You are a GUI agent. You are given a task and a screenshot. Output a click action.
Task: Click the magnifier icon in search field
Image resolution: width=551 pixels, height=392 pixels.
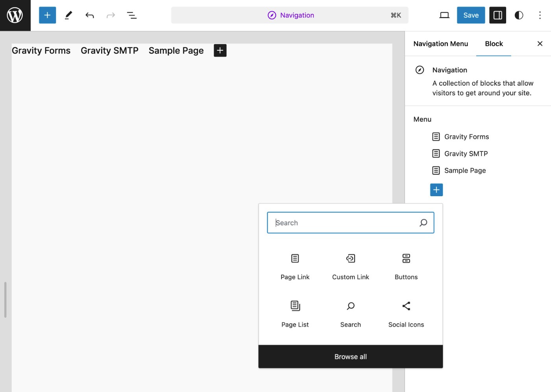click(x=423, y=223)
